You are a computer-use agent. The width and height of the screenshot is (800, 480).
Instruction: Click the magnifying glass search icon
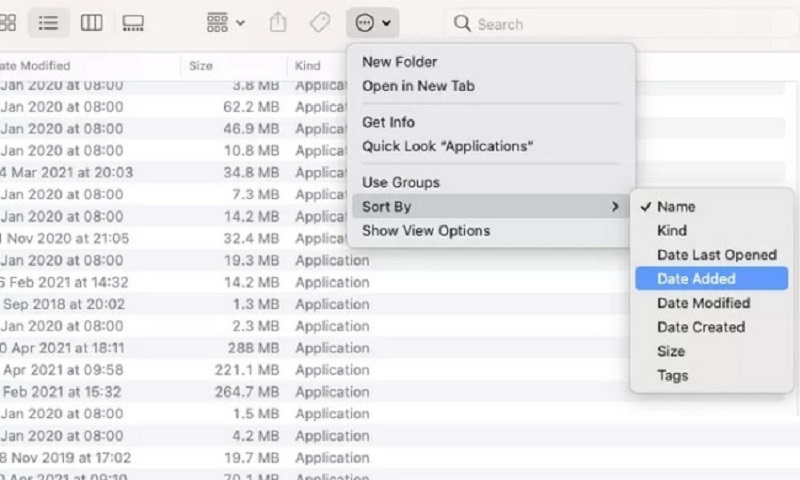pyautogui.click(x=461, y=22)
